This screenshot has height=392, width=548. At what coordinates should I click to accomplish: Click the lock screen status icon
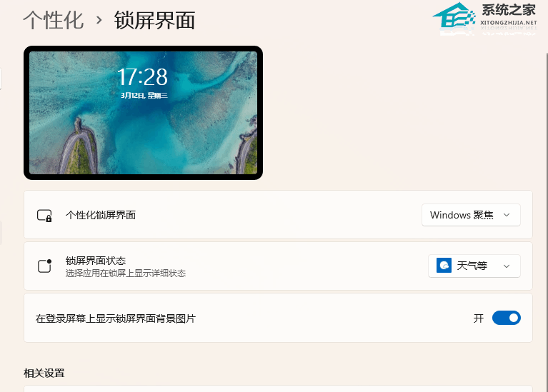tap(44, 266)
